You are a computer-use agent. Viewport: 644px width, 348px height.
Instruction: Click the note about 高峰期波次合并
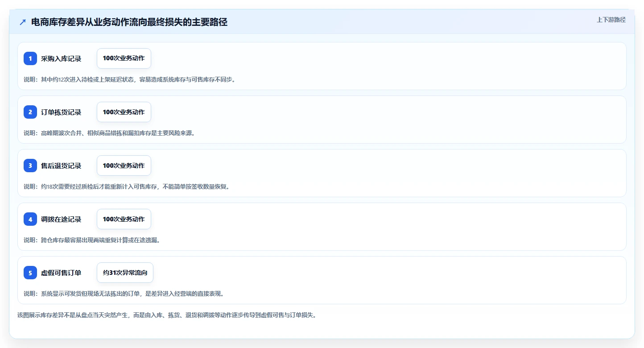click(109, 133)
